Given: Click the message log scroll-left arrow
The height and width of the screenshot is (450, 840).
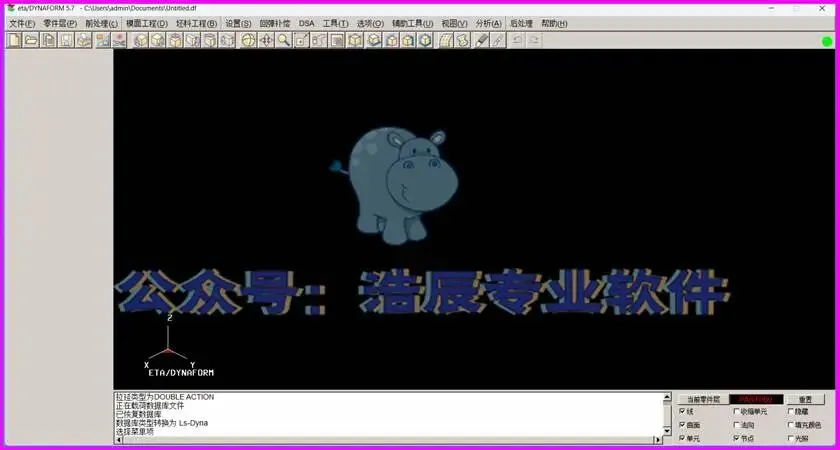Looking at the screenshot, I should [119, 440].
